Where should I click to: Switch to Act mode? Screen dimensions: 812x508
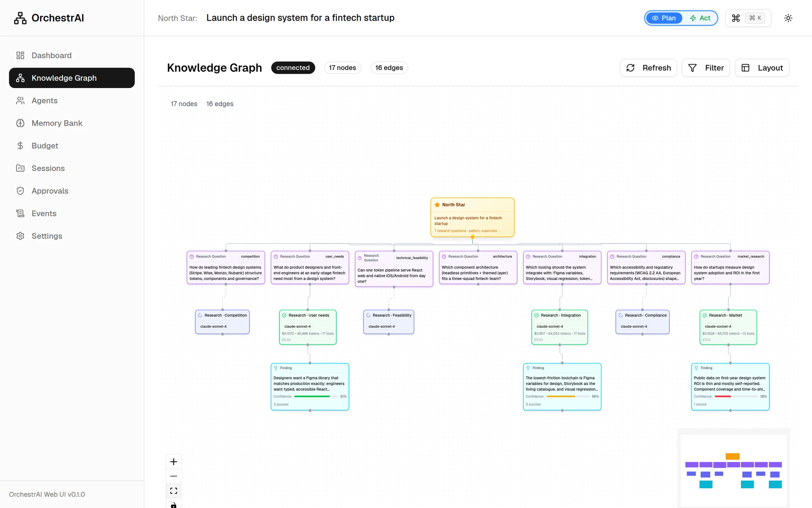[x=700, y=18]
